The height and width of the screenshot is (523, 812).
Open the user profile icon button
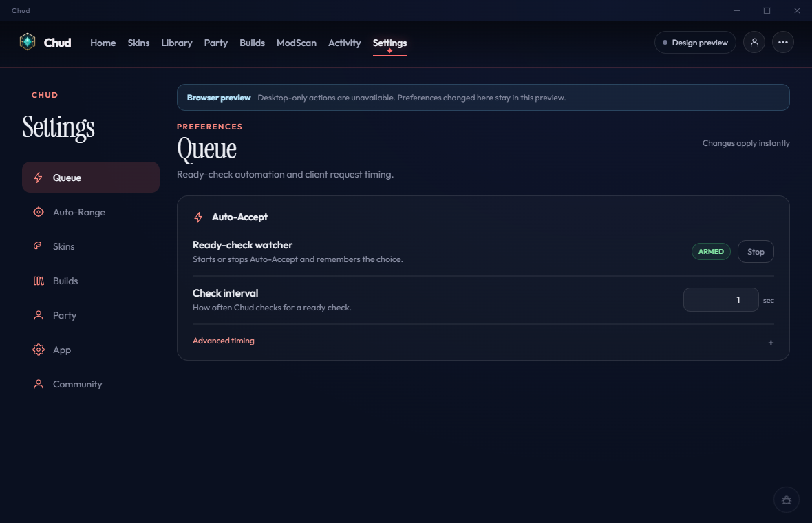click(754, 43)
